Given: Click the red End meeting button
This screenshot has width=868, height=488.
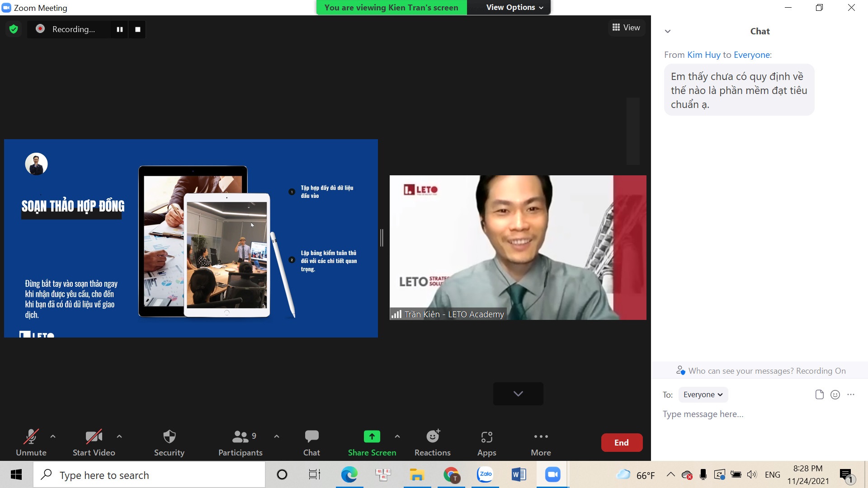Looking at the screenshot, I should 622,443.
